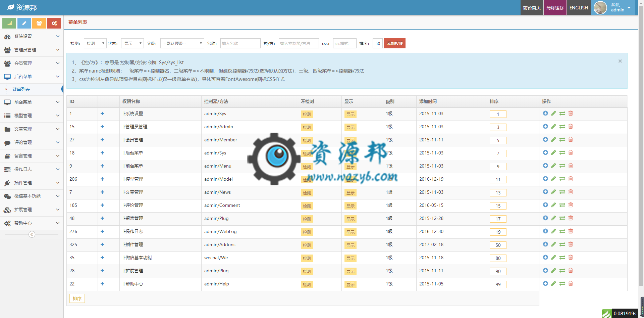Screen dimensions: 644x318
Task: Edit the 留言管理 row with the pencil icon
Action: (x=553, y=218)
